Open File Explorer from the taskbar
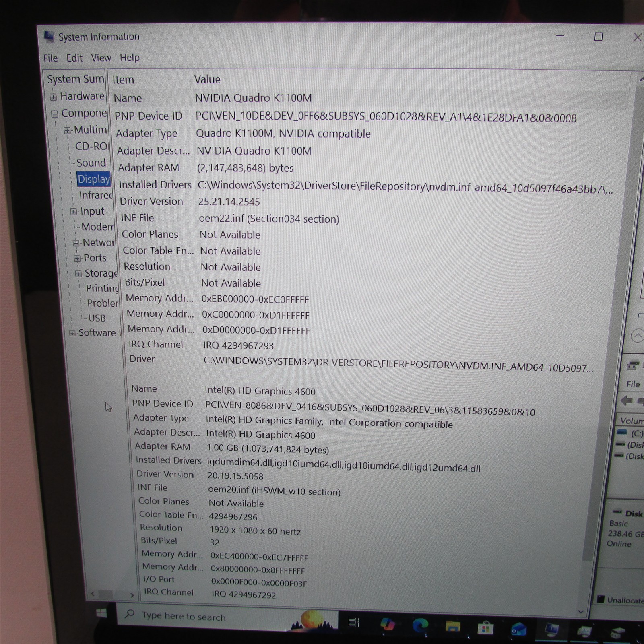Viewport: 644px width, 644px height. pyautogui.click(x=452, y=627)
